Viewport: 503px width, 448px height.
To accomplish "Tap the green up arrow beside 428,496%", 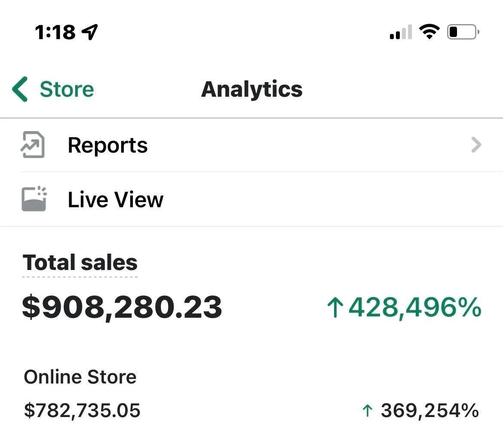I will click(335, 308).
